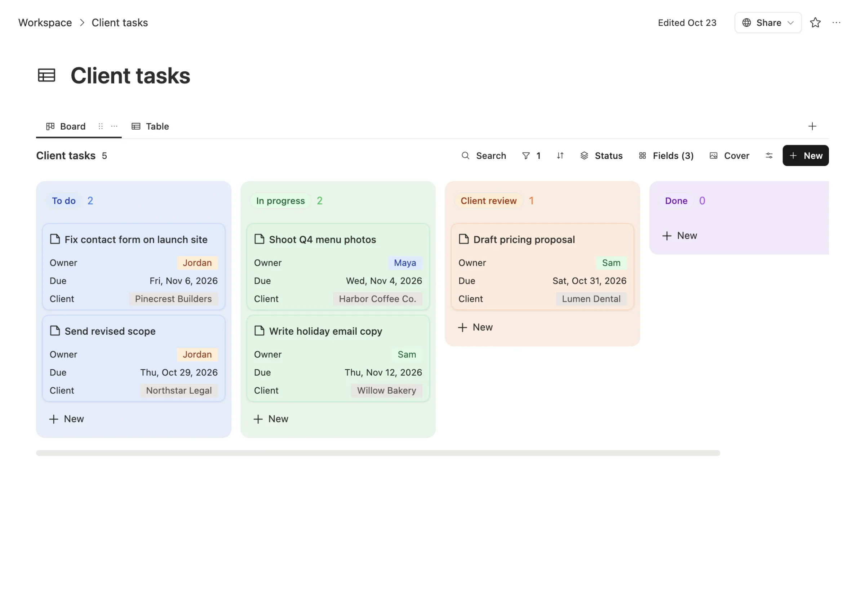Click plus icon under In progress column
The height and width of the screenshot is (616, 865).
258,419
